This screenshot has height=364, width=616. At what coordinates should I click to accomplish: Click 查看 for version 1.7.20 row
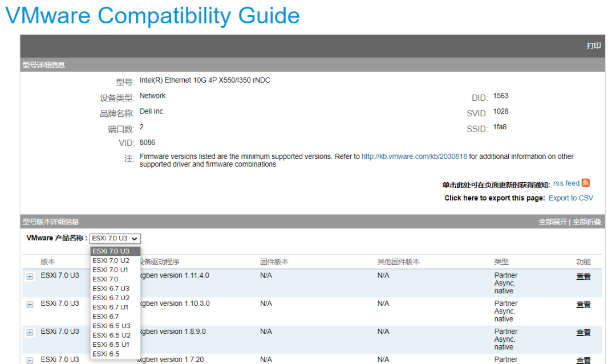(x=583, y=361)
